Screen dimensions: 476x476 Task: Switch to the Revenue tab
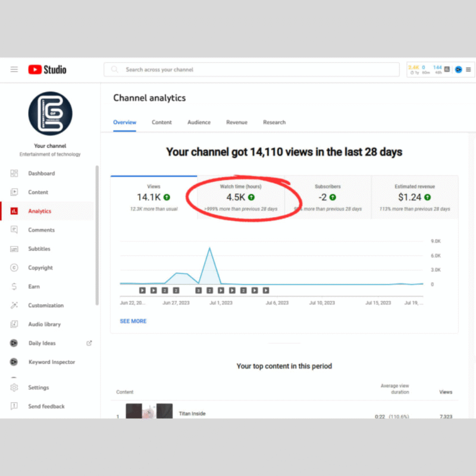pos(237,122)
